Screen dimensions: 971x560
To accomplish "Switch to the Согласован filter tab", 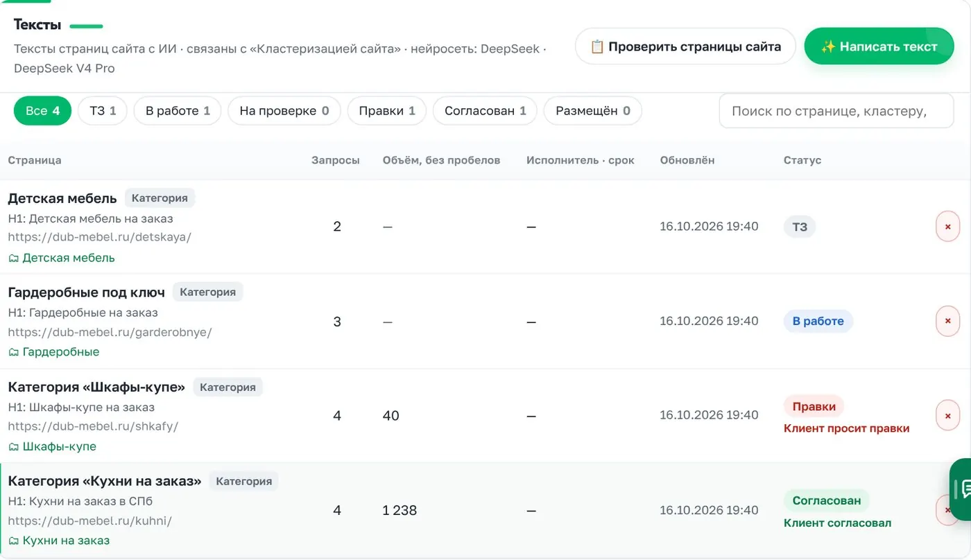I will (486, 111).
